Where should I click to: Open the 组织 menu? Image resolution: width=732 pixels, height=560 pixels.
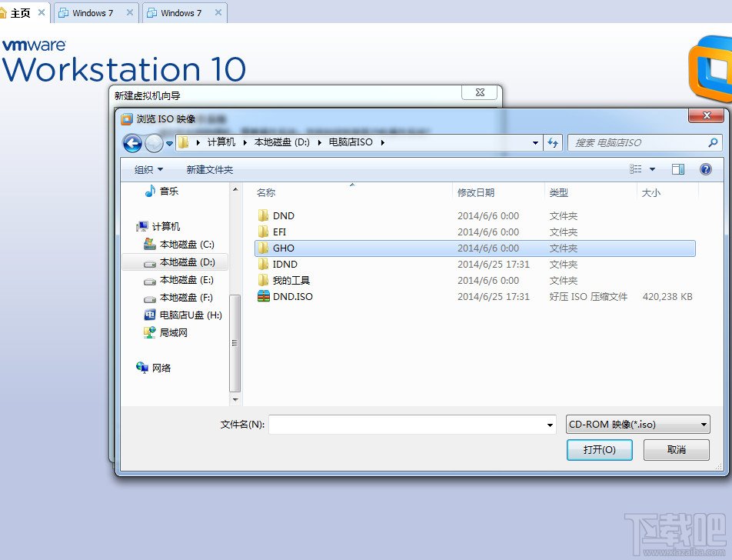click(148, 169)
